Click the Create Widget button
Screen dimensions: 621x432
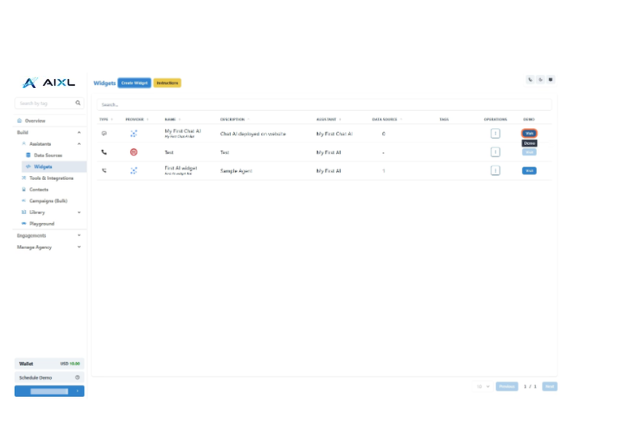pos(134,83)
